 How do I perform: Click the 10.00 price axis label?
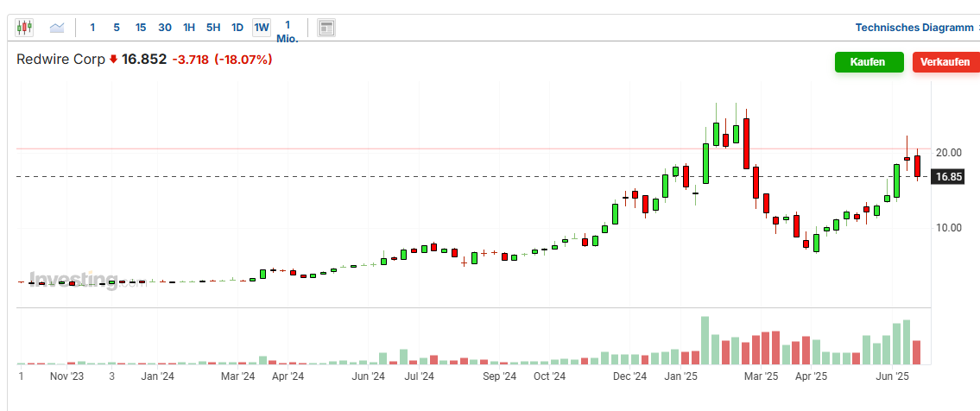tap(949, 228)
